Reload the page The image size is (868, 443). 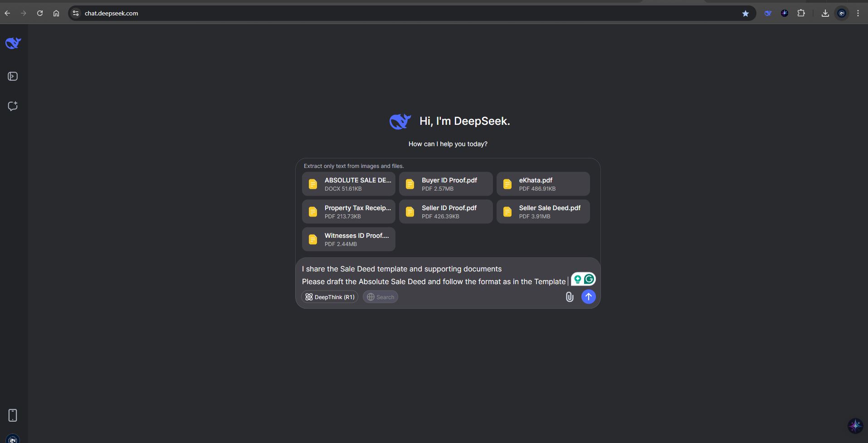pyautogui.click(x=40, y=13)
